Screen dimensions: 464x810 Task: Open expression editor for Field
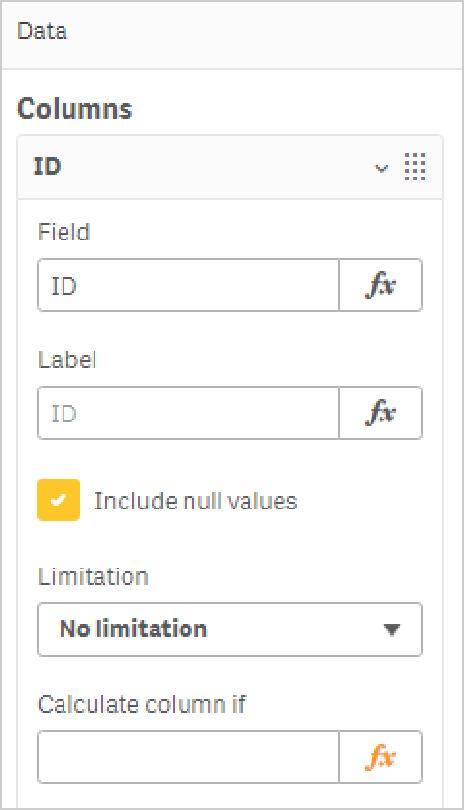click(381, 285)
